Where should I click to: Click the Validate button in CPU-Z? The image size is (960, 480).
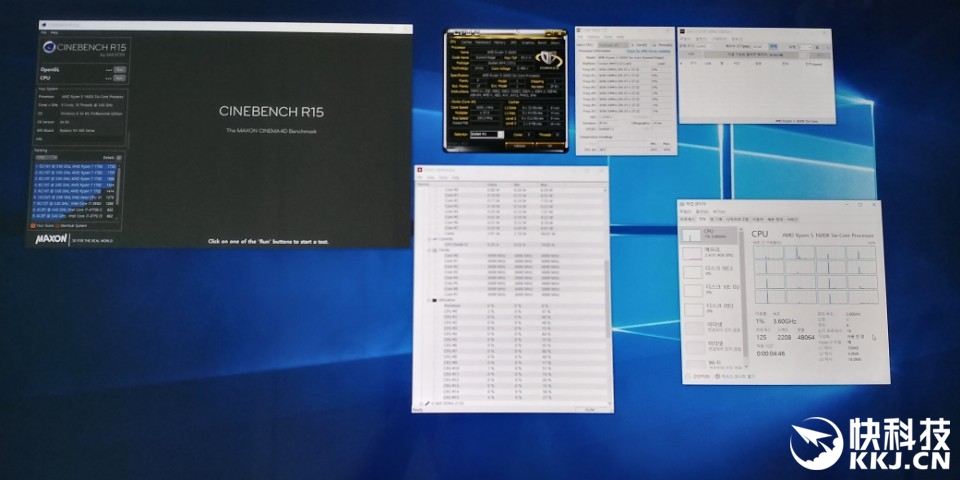tap(519, 146)
